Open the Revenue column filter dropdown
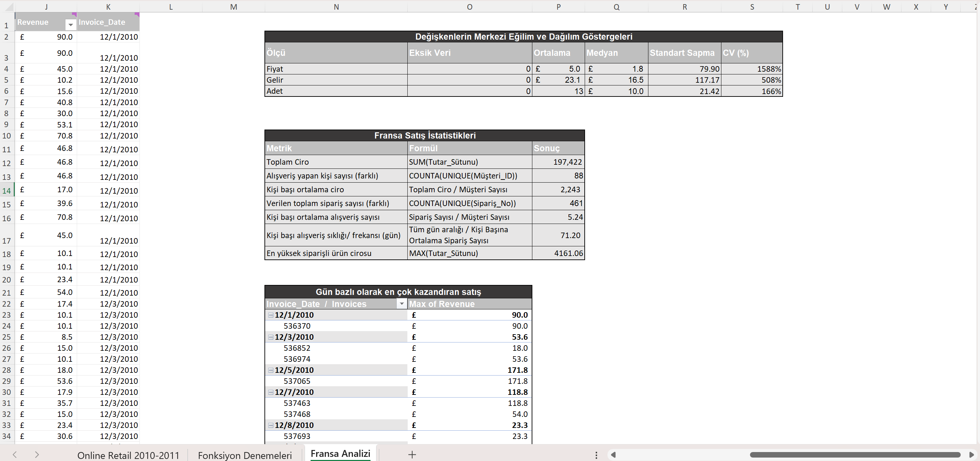The height and width of the screenshot is (461, 980). tap(70, 25)
